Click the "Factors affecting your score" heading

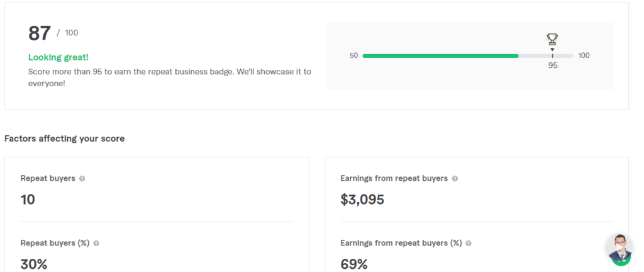pyautogui.click(x=64, y=139)
